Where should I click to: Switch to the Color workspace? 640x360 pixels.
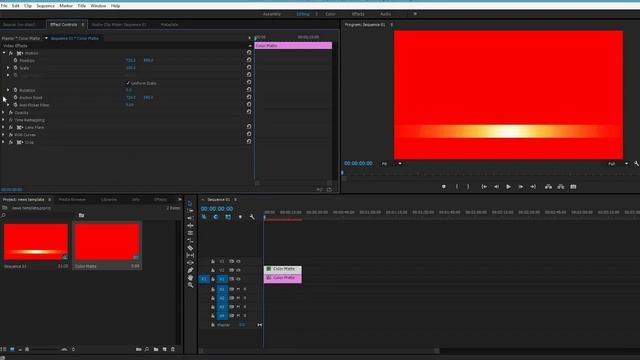coord(330,14)
